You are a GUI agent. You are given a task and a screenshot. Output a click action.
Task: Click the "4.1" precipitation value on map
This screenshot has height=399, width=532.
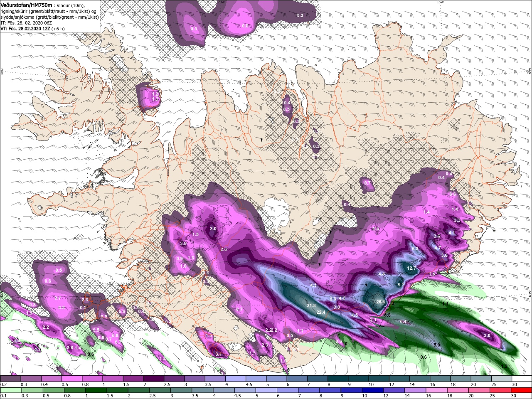(451, 233)
